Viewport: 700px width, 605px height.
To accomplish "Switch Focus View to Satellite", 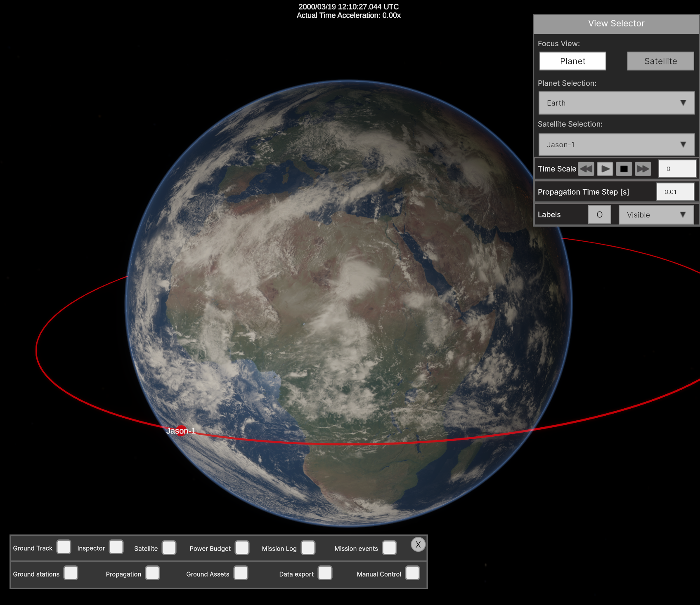I will coord(660,61).
